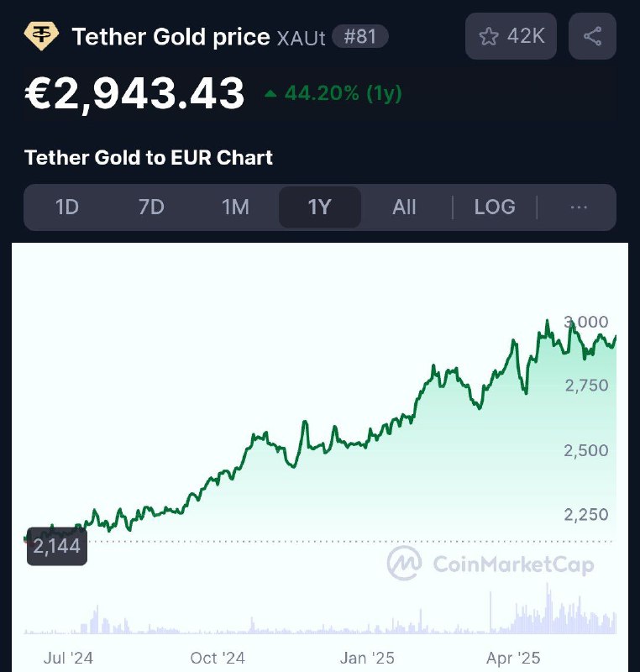Click the 44.20% (1y) change label

tap(344, 93)
